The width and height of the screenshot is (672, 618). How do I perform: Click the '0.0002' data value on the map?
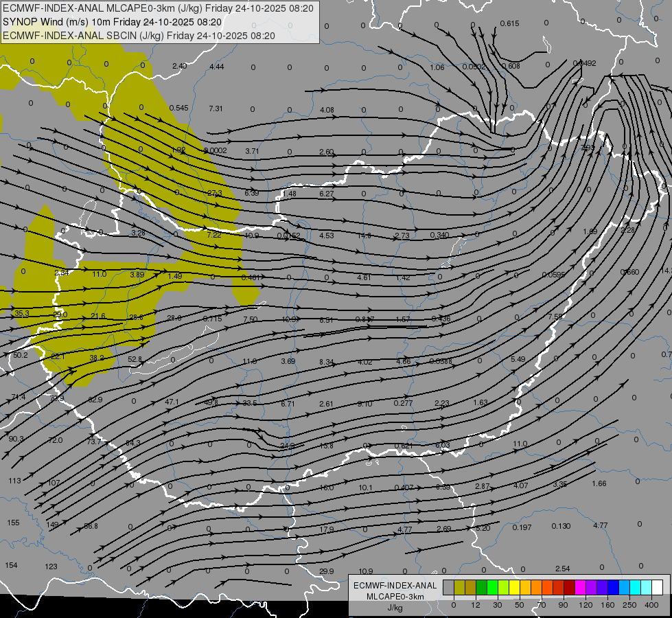pos(215,150)
